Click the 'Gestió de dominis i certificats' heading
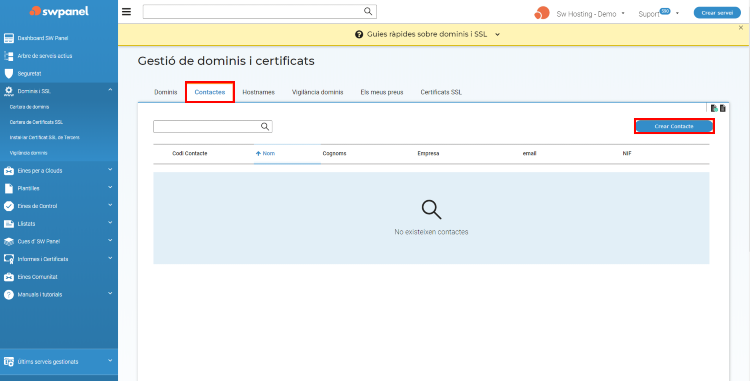Image resolution: width=750 pixels, height=381 pixels. pyautogui.click(x=226, y=61)
